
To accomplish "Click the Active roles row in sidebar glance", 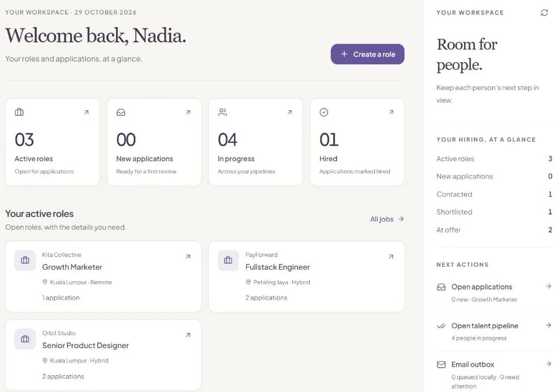I will (494, 159).
